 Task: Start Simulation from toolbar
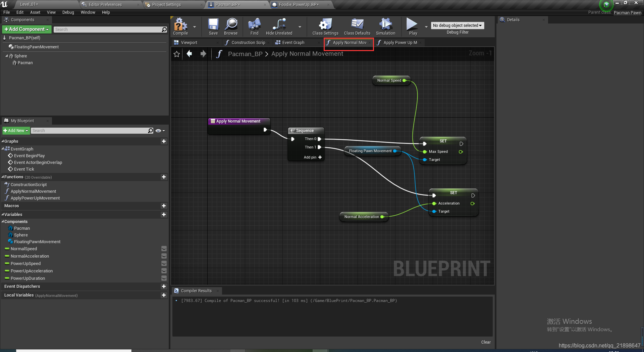tap(386, 27)
